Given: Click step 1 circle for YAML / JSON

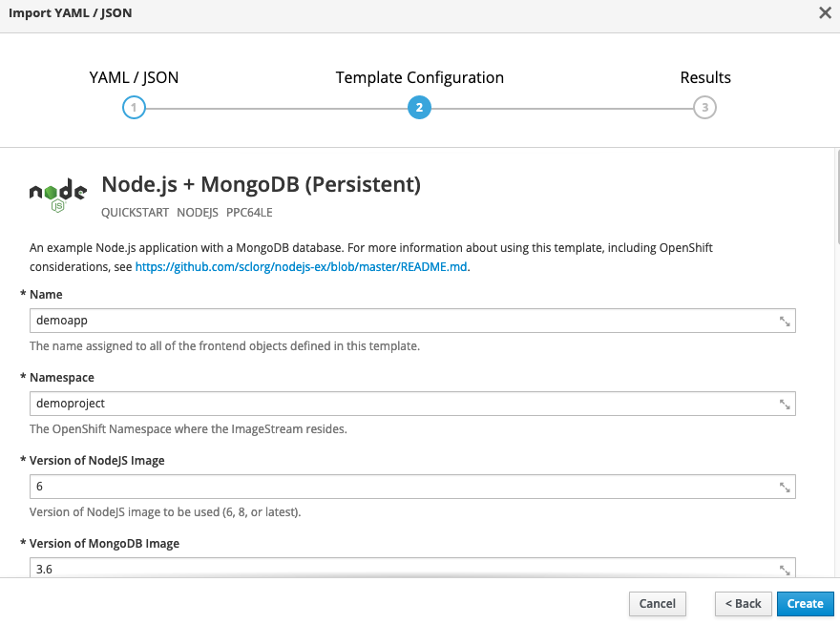Looking at the screenshot, I should point(134,108).
